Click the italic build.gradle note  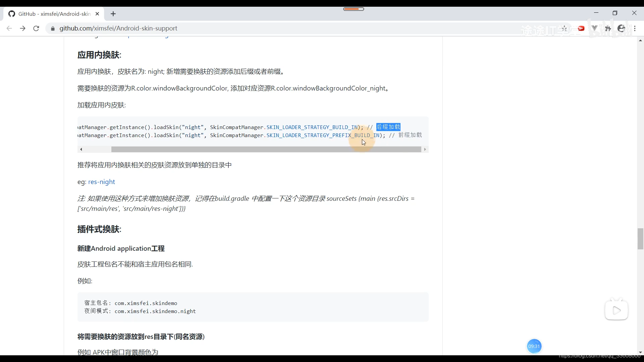246,203
